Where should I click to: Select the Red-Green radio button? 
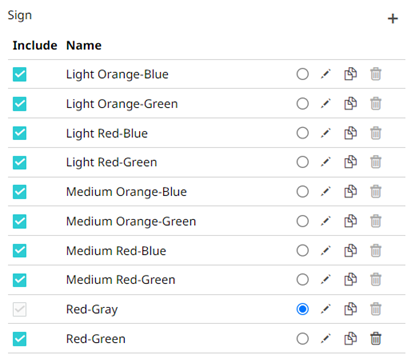coord(302,339)
